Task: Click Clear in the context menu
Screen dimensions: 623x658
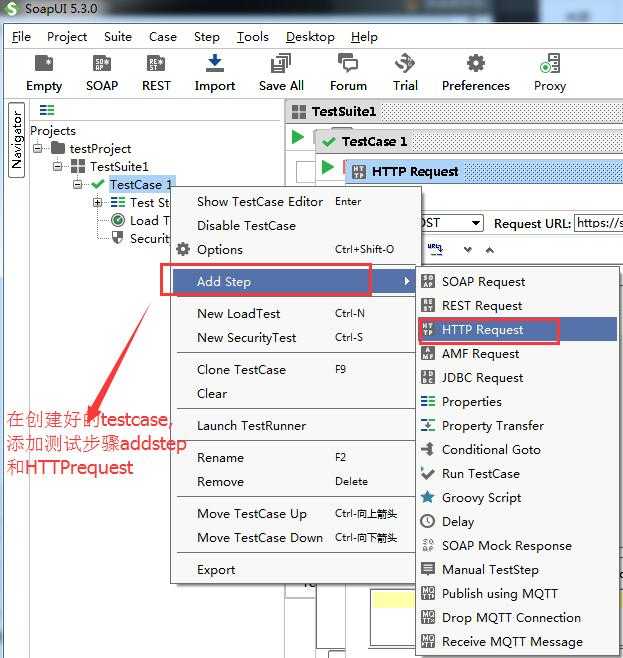Action: tap(295, 393)
